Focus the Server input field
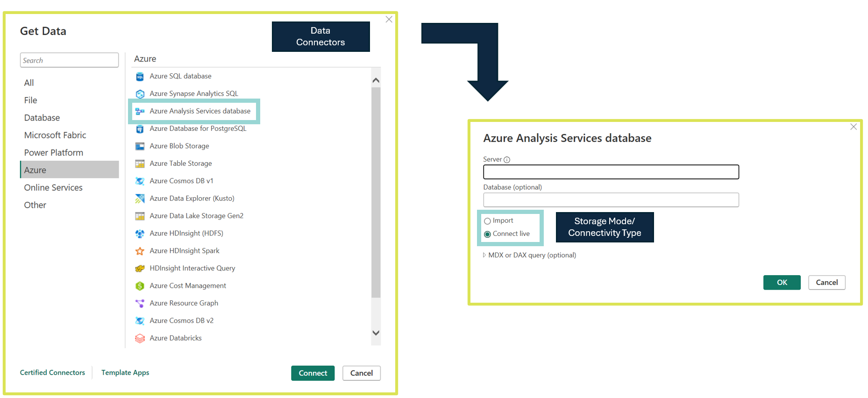868x398 pixels. [x=611, y=172]
